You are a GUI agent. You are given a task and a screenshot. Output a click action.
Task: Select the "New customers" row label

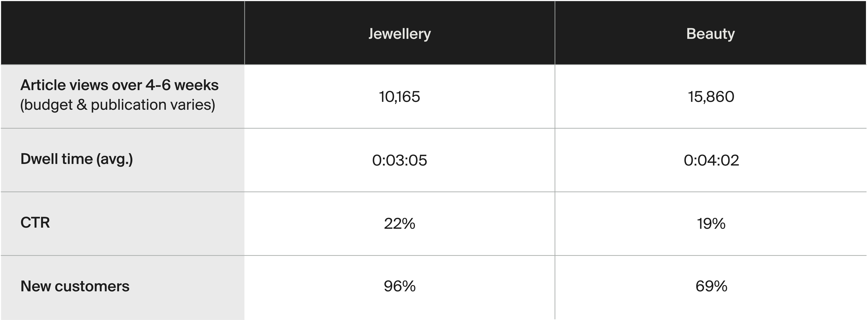click(75, 286)
